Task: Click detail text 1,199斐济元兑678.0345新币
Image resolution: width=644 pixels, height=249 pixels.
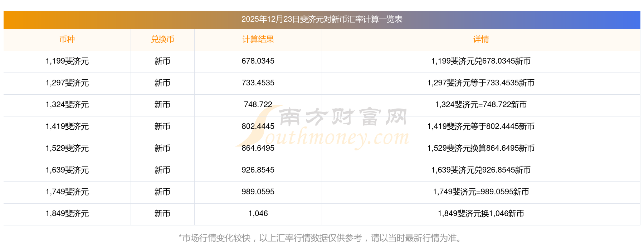Action: point(481,61)
